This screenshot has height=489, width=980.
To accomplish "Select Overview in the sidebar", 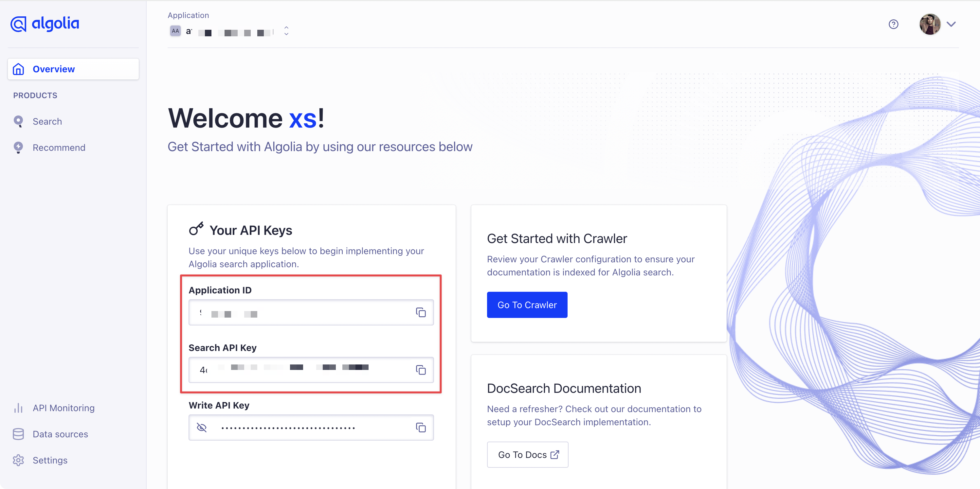I will point(53,69).
